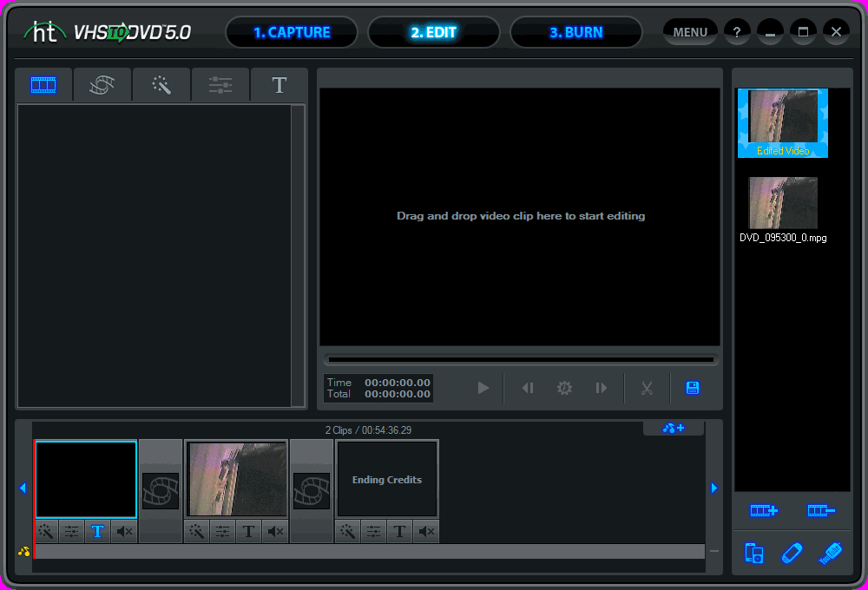Open transition slot after first clip
Image resolution: width=868 pixels, height=590 pixels.
click(x=161, y=491)
